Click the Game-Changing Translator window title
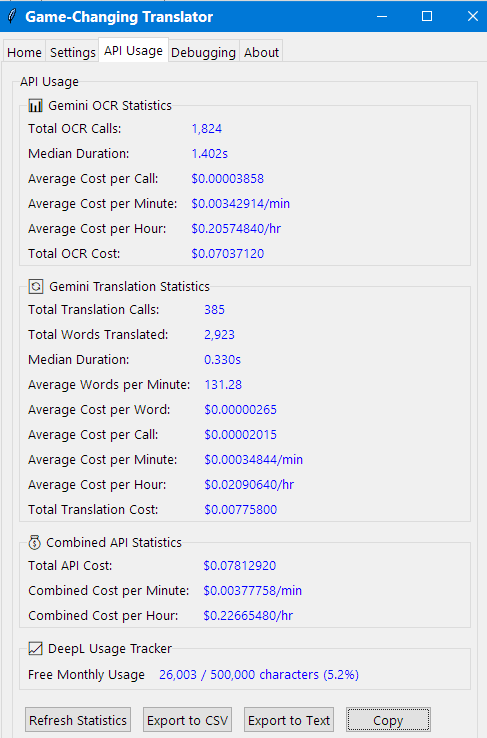 [119, 17]
